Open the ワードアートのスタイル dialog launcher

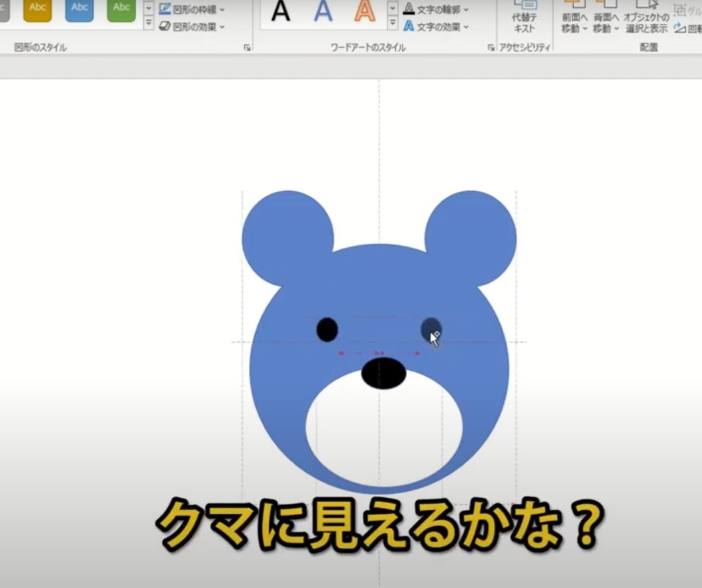tap(491, 48)
